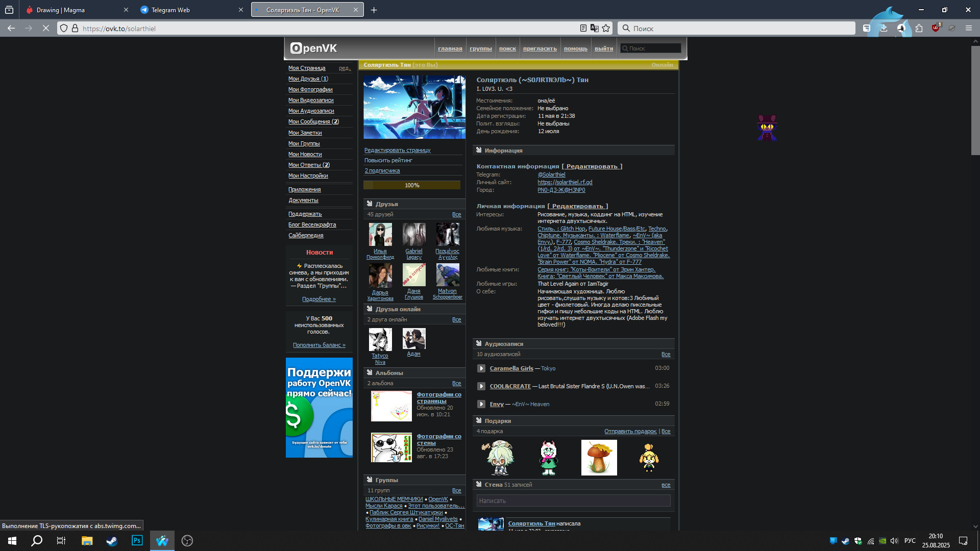Click Отправить подарок link
The height and width of the screenshot is (551, 980).
coord(630,432)
